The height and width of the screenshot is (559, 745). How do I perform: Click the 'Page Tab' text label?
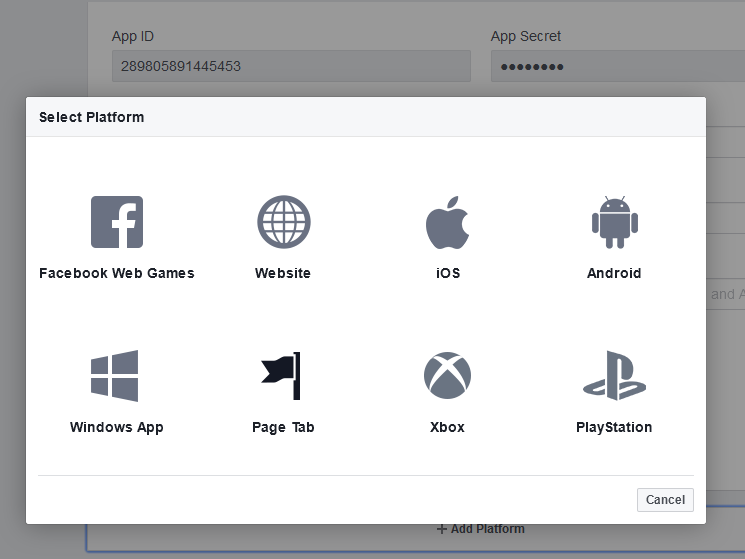coord(283,427)
